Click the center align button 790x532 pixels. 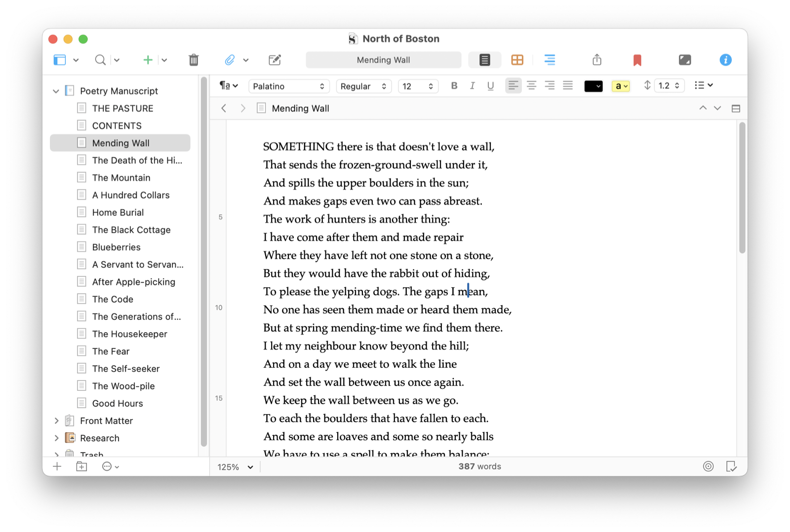tap(531, 86)
